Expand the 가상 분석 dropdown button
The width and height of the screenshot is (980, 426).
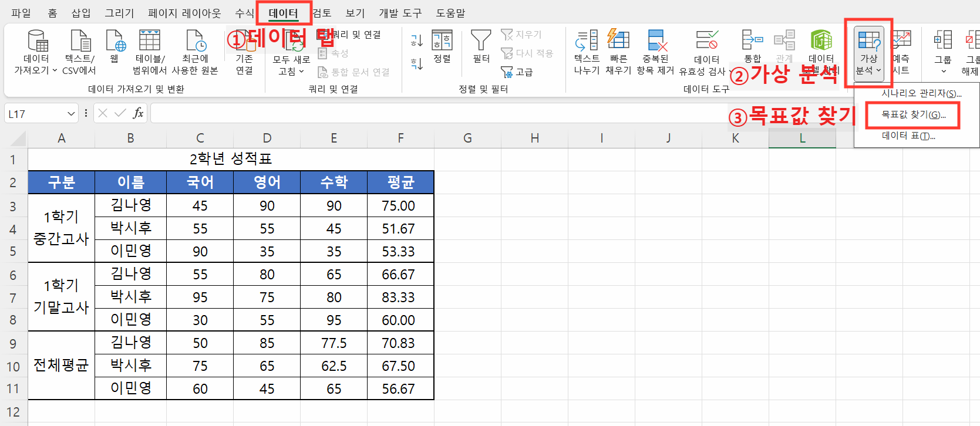coord(868,53)
